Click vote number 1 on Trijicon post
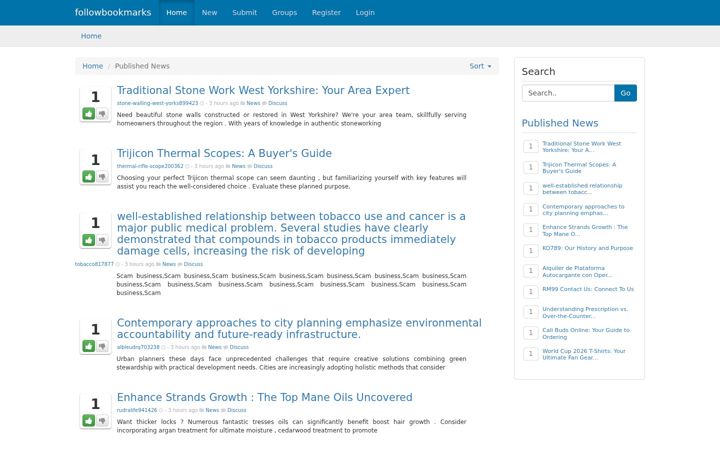 [95, 160]
